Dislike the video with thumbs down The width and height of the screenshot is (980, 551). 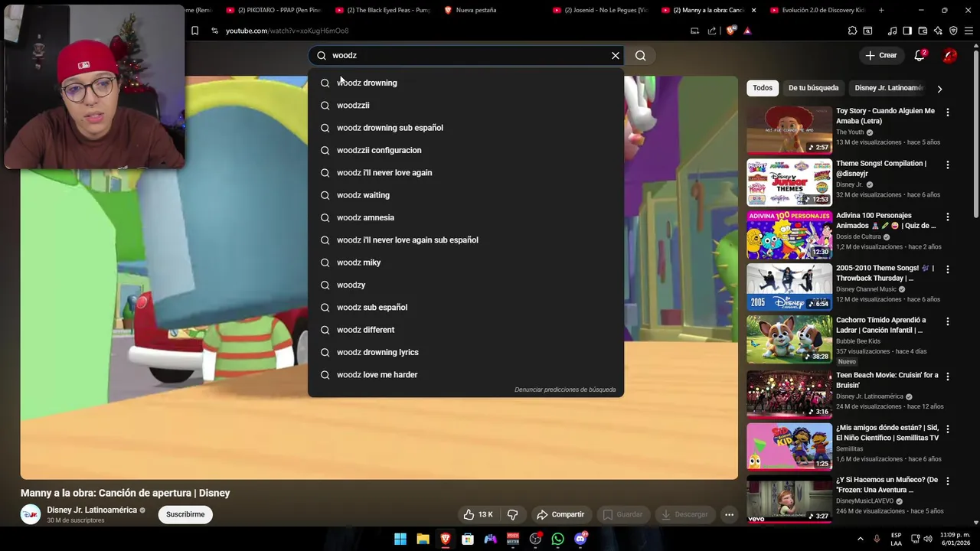[x=513, y=514]
